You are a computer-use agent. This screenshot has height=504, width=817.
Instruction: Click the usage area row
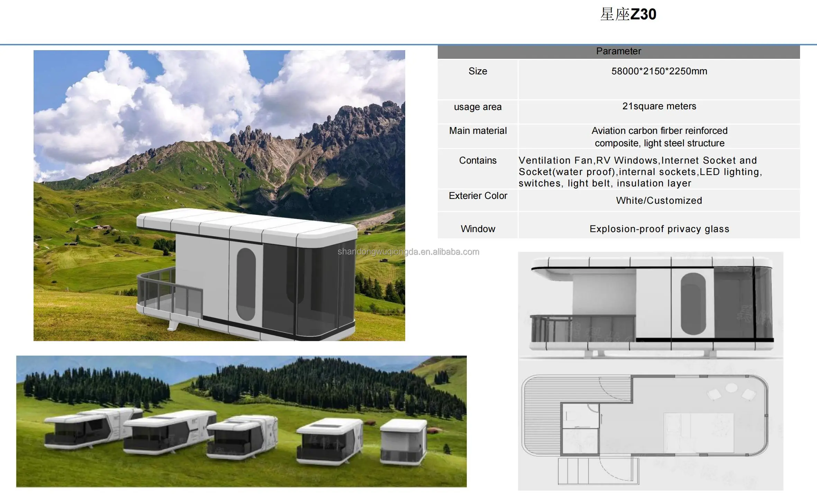coord(477,107)
